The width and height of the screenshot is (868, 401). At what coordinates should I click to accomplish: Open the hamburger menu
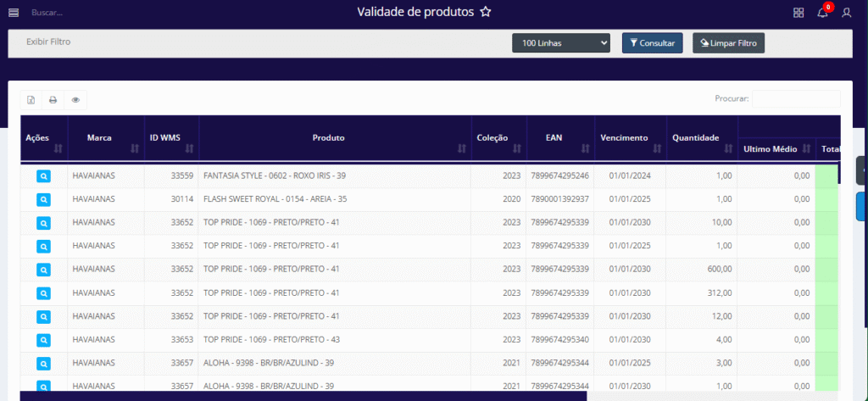[14, 13]
